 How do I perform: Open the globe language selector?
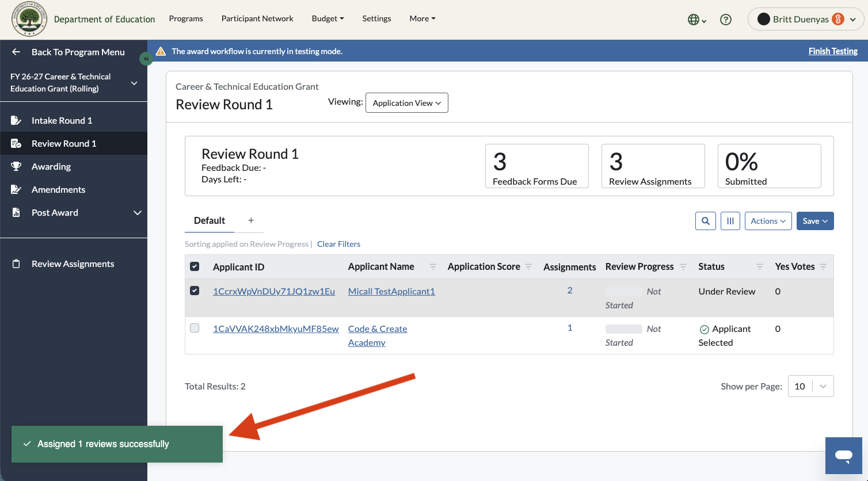697,20
